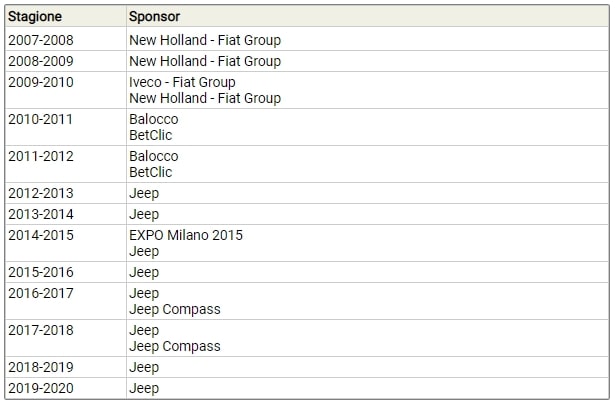Click the Sponsor column header
The height and width of the screenshot is (404, 616).
click(368, 16)
